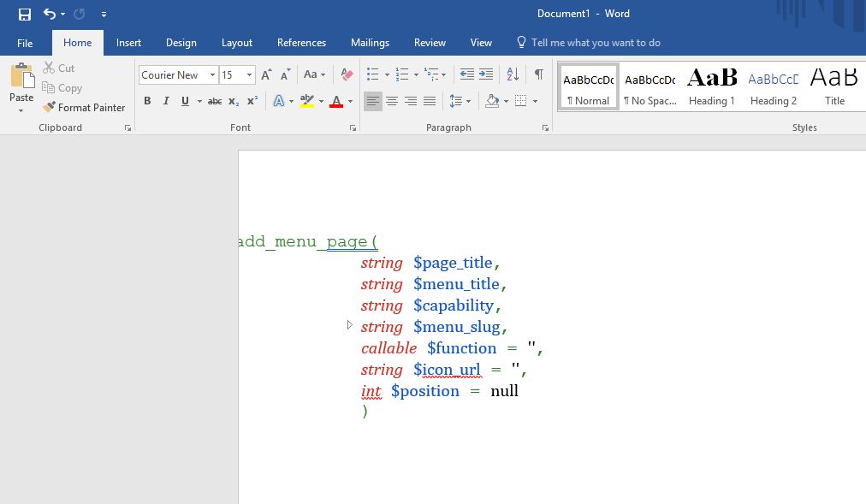Open font color picker arrow
This screenshot has width=866, height=504.
(x=350, y=102)
